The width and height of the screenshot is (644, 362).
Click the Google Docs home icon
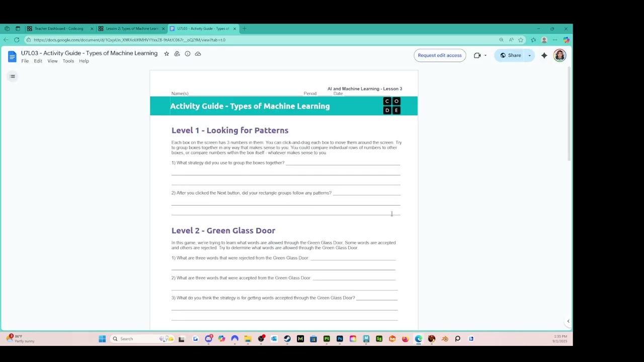(x=12, y=57)
